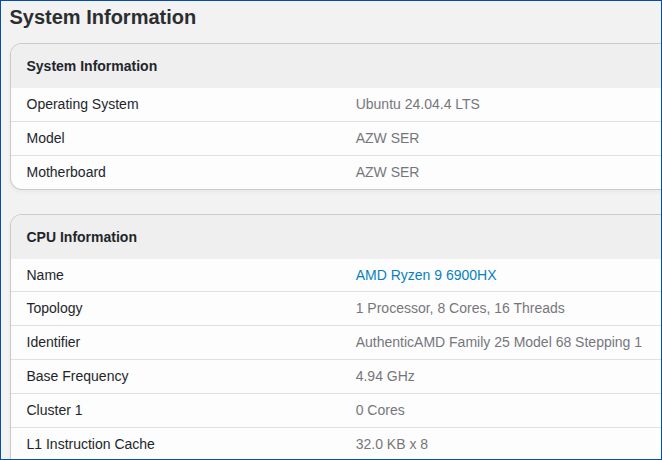Select the 8 Cores, 16 Threads value

(x=460, y=308)
